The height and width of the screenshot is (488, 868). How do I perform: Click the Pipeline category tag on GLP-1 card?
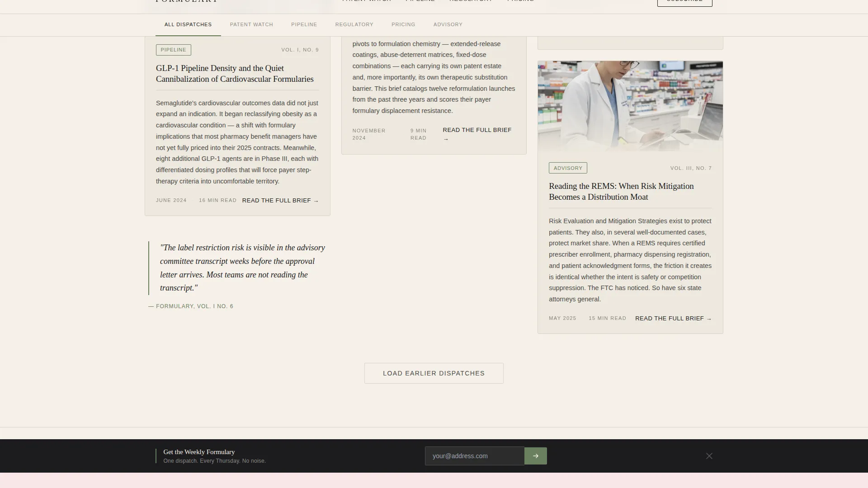point(174,50)
